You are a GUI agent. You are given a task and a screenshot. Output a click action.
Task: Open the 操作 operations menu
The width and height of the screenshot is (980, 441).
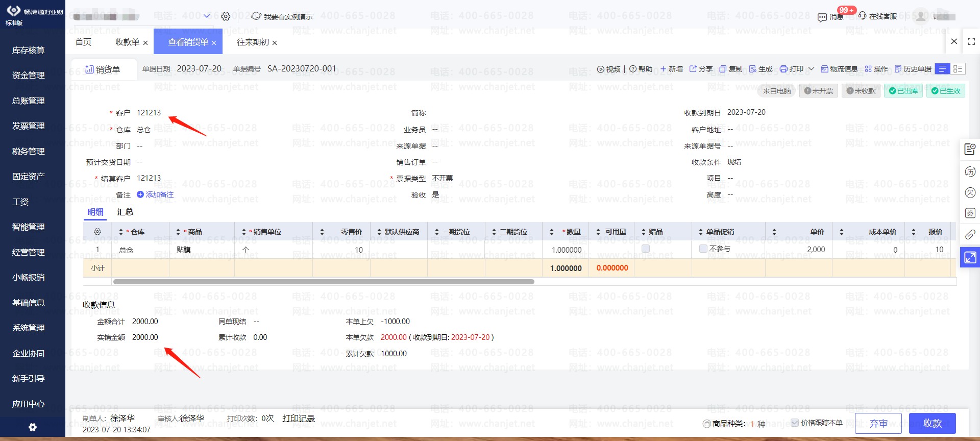click(x=876, y=69)
